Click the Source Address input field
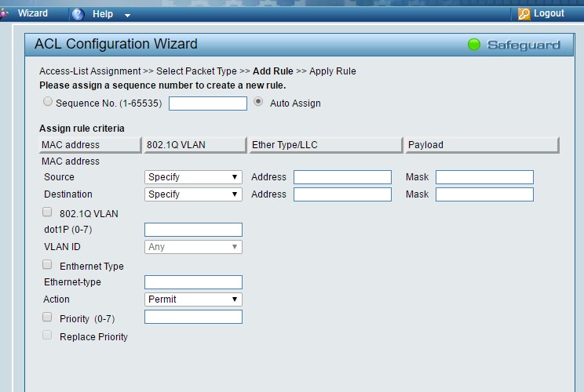 pyautogui.click(x=342, y=177)
